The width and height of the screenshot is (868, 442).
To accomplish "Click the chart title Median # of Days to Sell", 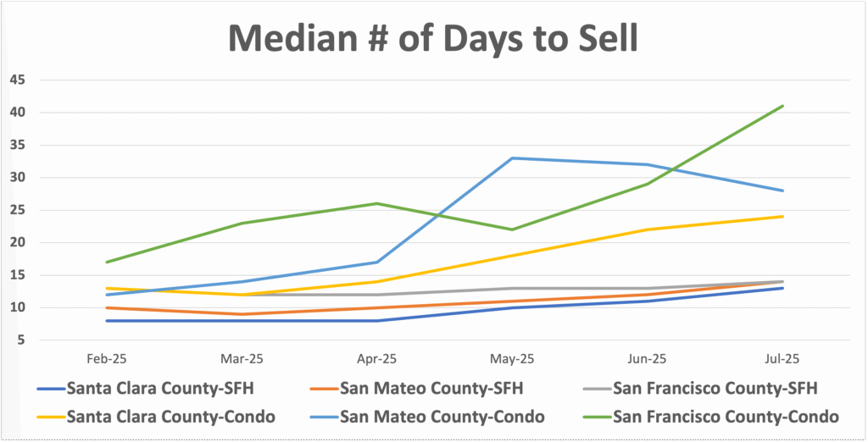I will click(433, 40).
